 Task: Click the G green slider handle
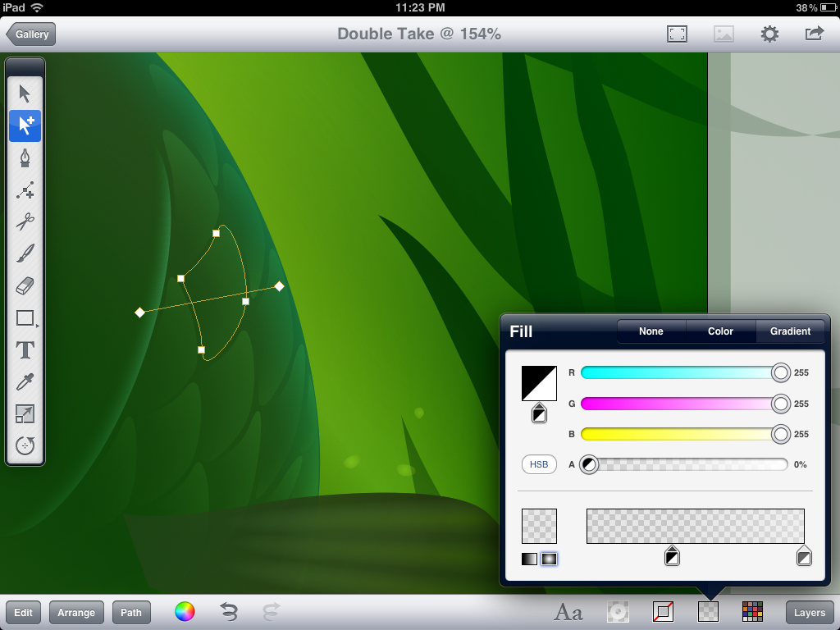[x=781, y=404]
